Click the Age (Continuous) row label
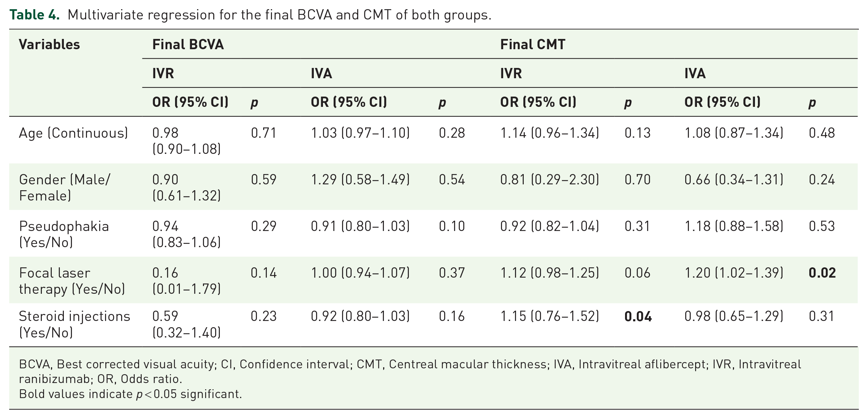This screenshot has height=419, width=868. pos(73,133)
